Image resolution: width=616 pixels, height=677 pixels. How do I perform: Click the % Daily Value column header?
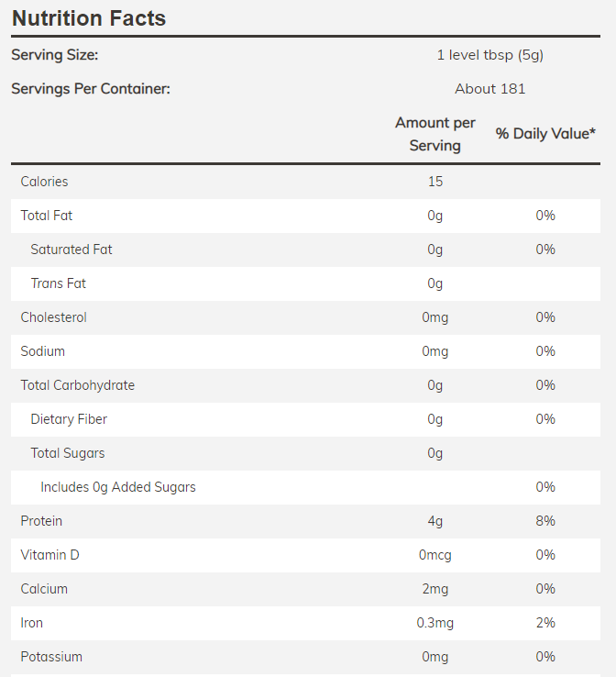(x=545, y=134)
